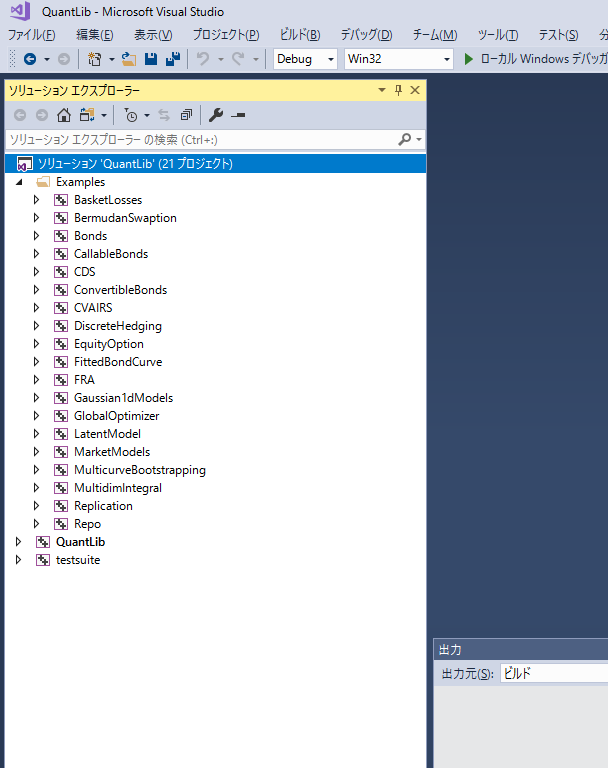Click the Redo arrow icon

pos(238,59)
